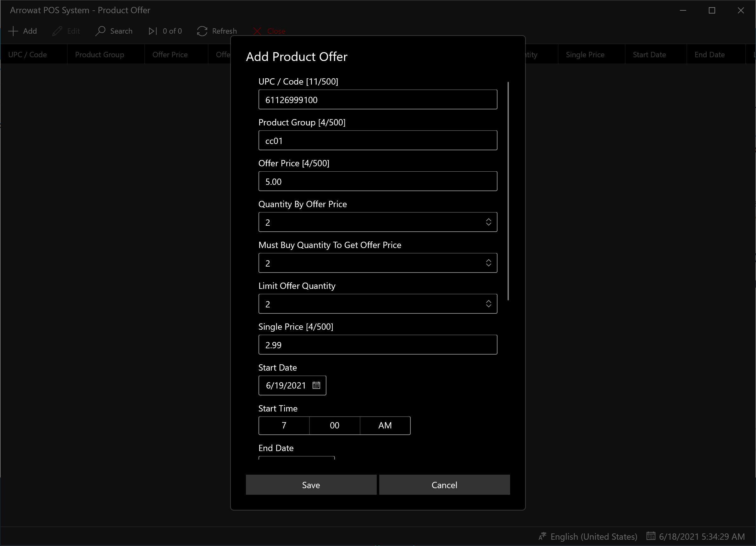
Task: Click the language icon in status bar
Action: [542, 536]
